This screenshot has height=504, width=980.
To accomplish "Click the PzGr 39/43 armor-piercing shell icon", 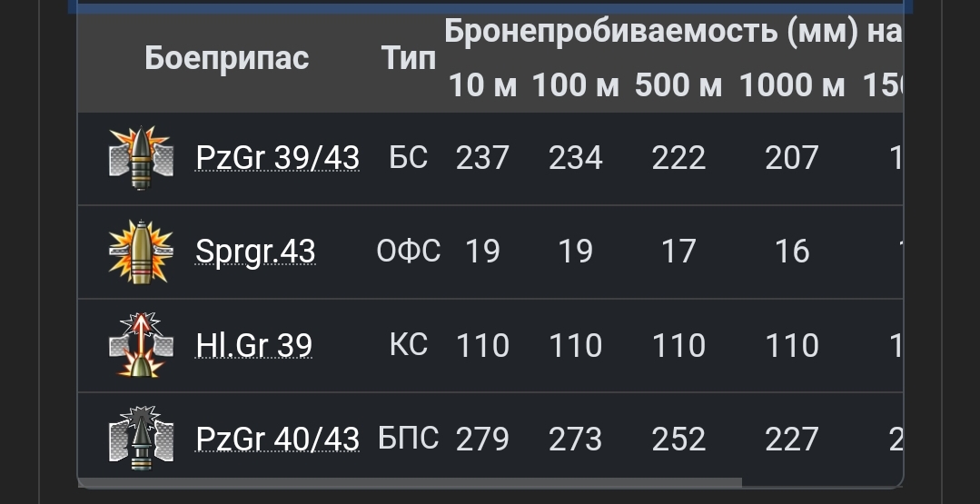I will [140, 158].
